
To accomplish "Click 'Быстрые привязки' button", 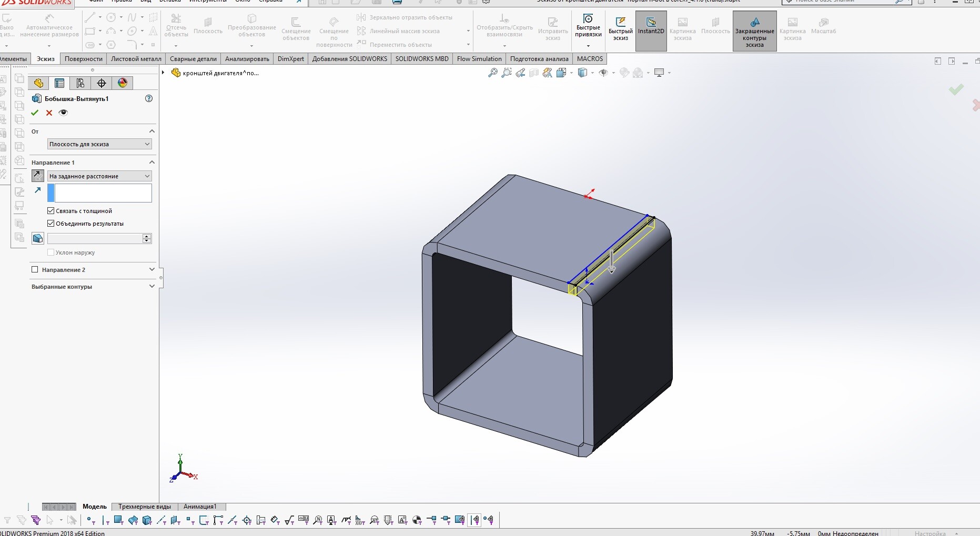I will [588, 31].
